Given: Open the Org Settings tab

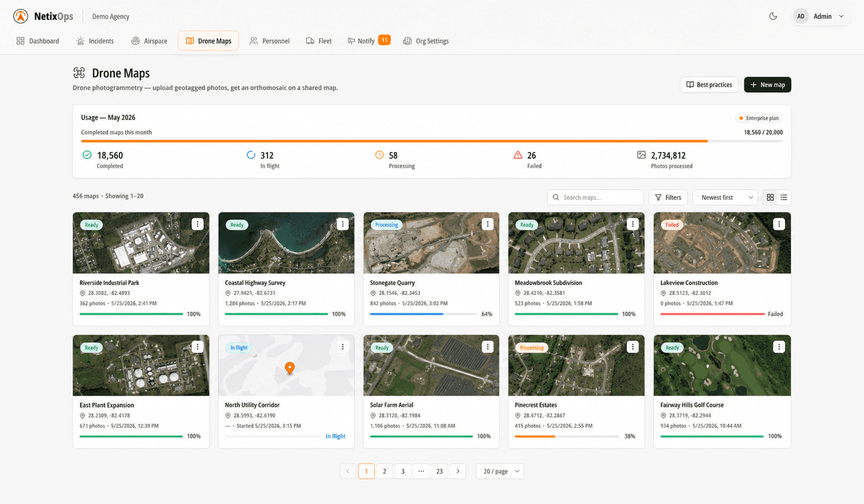Looking at the screenshot, I should [426, 41].
